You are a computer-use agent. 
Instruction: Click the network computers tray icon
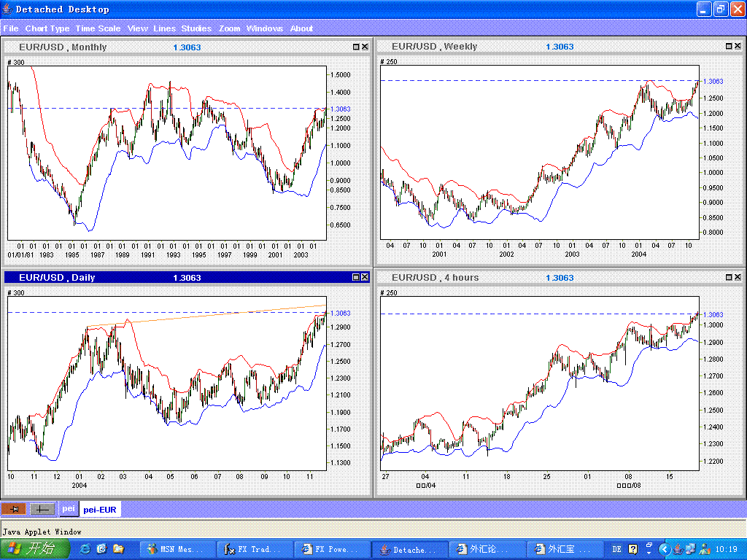point(690,550)
